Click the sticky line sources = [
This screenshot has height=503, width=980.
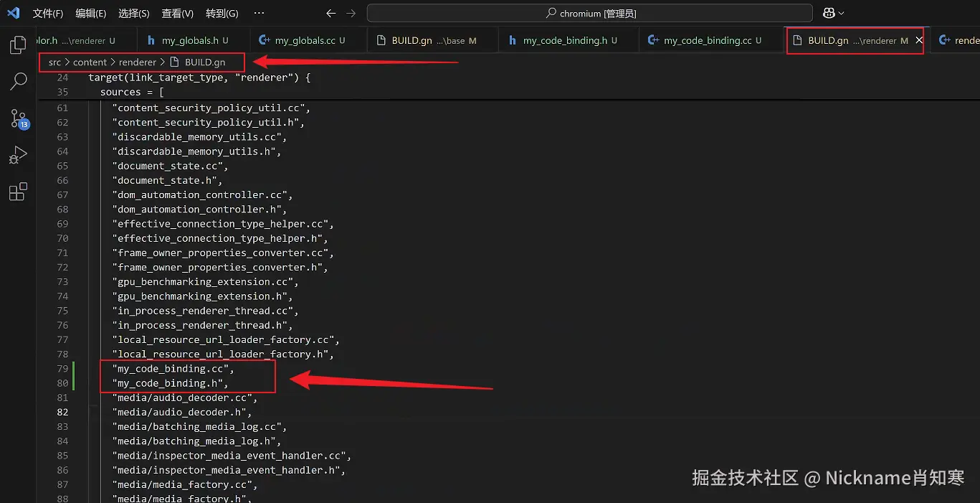pyautogui.click(x=133, y=92)
